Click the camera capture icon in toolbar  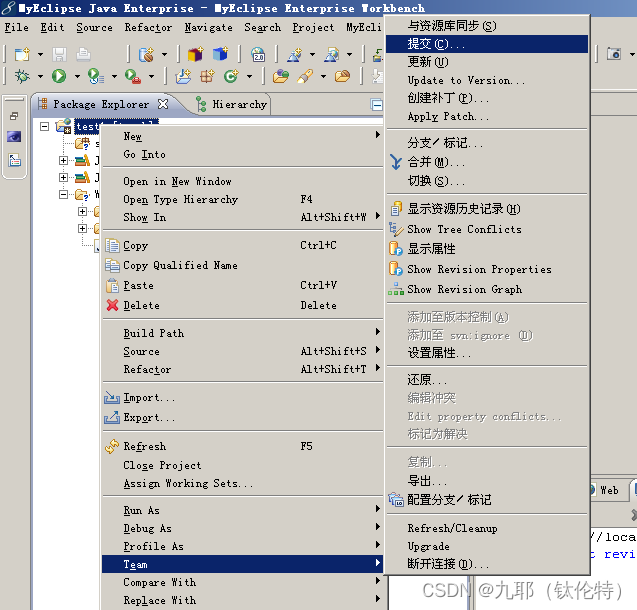pos(614,54)
